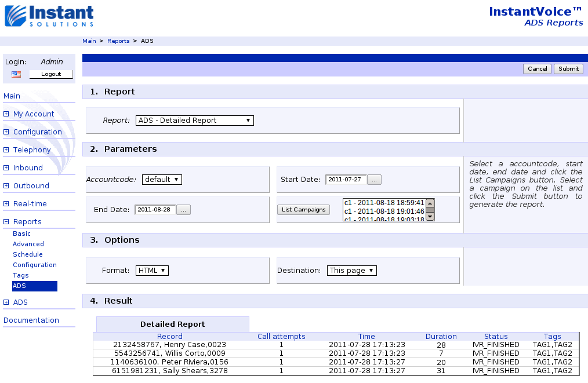Open Start Date calendar picker button
Screen dimensions: 588x383
(375, 180)
